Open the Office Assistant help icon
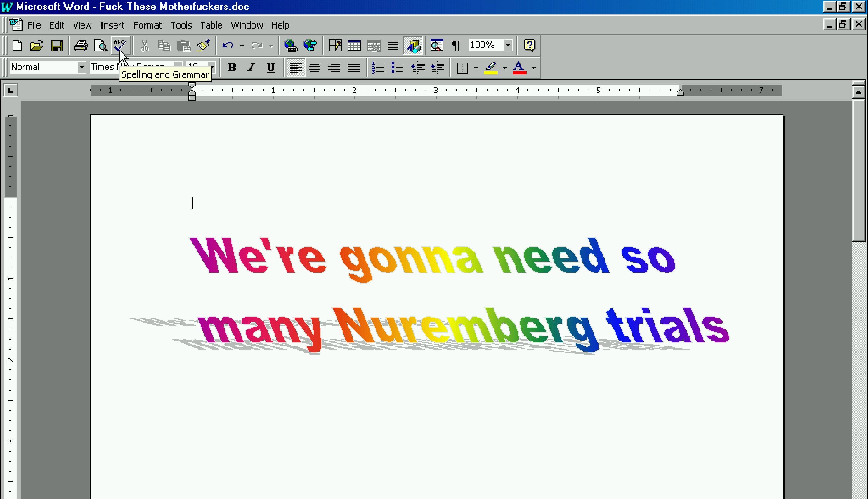This screenshot has width=868, height=499. 529,45
